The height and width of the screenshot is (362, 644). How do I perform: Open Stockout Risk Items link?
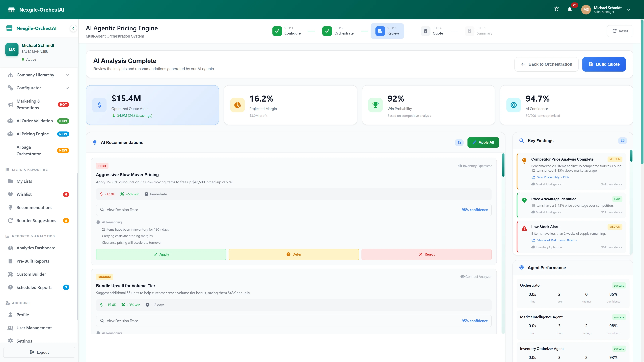pos(557,240)
